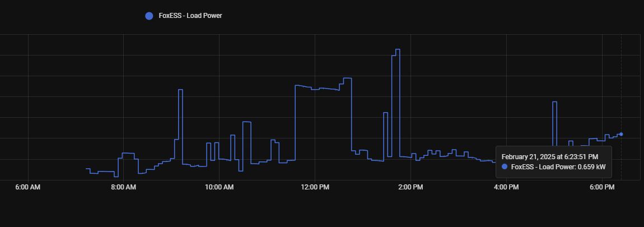Click the 6:00 AM axis label

pos(27,187)
